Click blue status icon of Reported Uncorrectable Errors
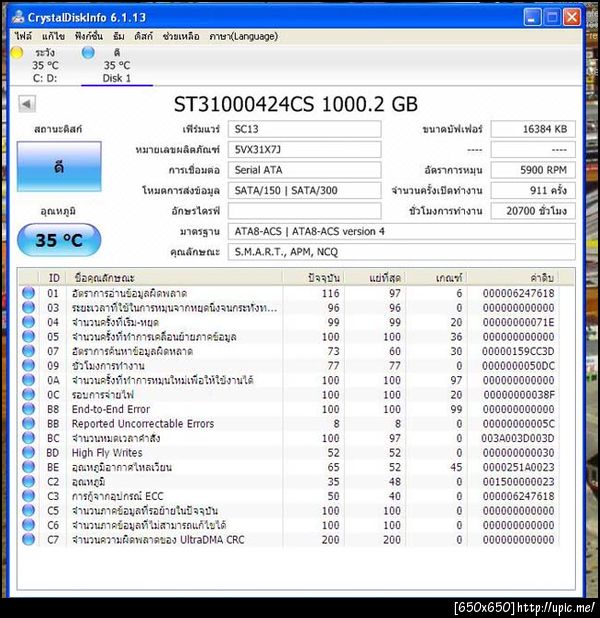The width and height of the screenshot is (600, 618). 28,423
